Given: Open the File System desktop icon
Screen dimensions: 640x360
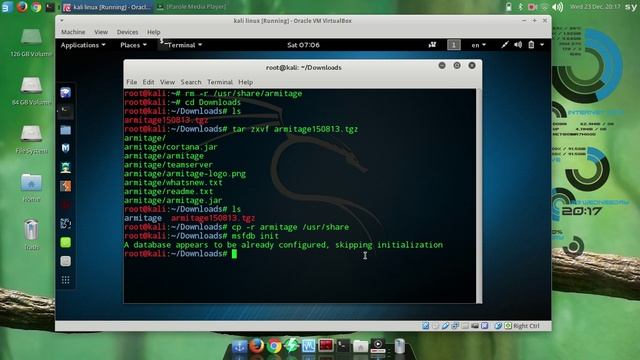Looking at the screenshot, I should coord(31,140).
